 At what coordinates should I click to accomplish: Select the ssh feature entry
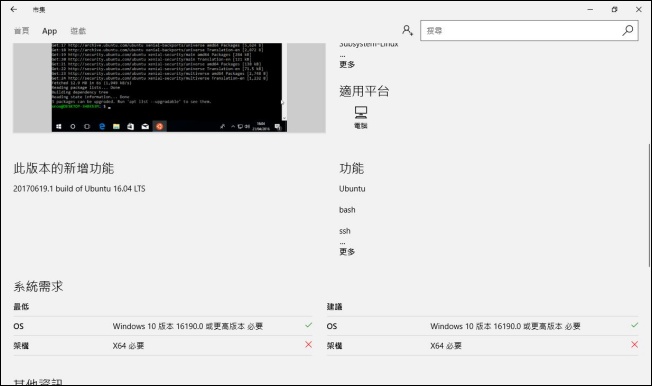coord(345,231)
